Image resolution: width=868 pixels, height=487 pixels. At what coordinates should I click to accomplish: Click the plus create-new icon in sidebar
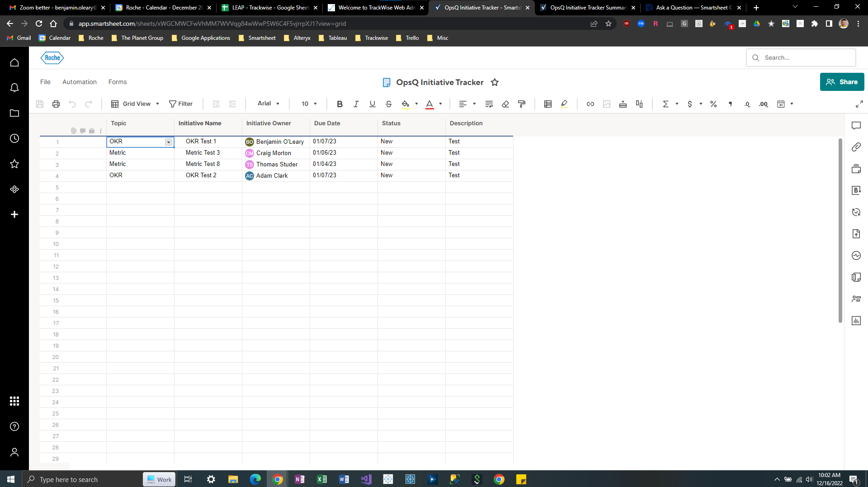pos(14,214)
